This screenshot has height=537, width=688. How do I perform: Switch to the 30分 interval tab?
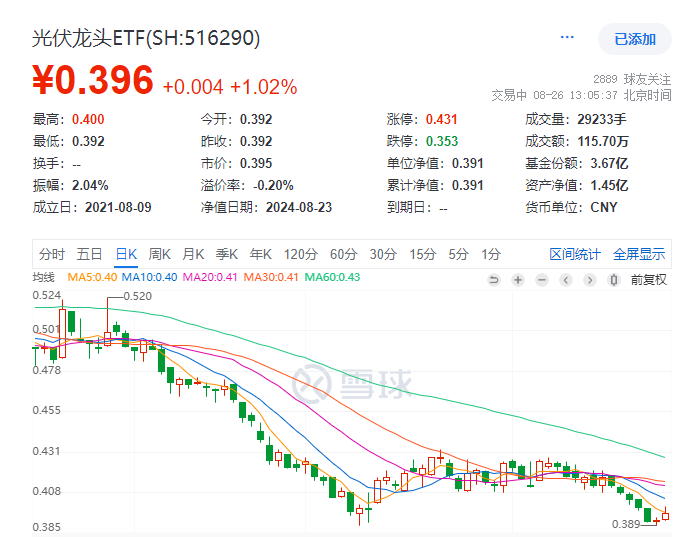(x=383, y=254)
